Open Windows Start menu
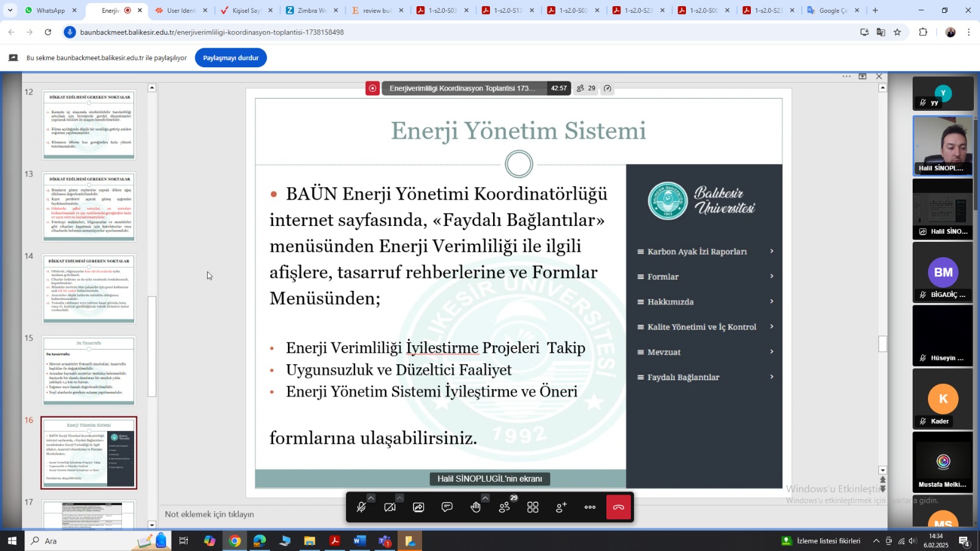 click(x=12, y=541)
